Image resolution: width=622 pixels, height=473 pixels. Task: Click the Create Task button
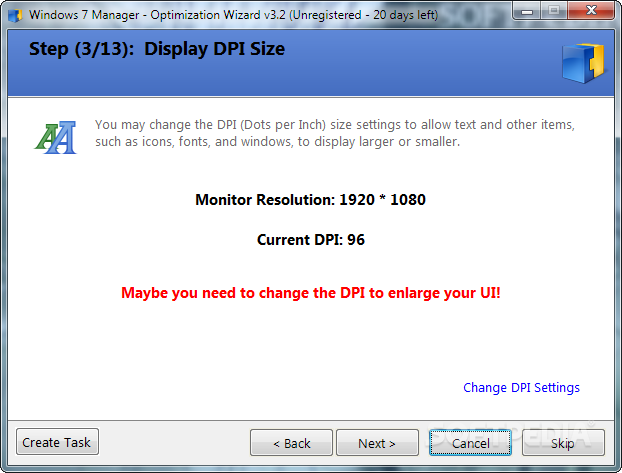click(x=57, y=442)
